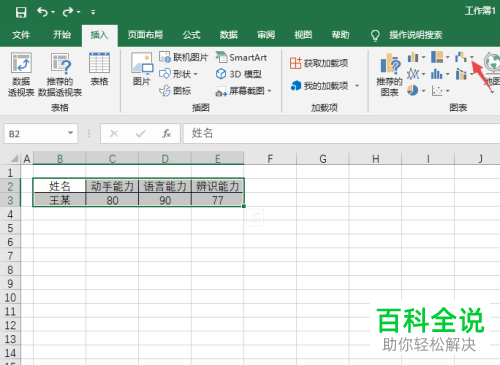This screenshot has width=500, height=365.
Task: Click cell containing 语言能力
Action: (x=165, y=186)
